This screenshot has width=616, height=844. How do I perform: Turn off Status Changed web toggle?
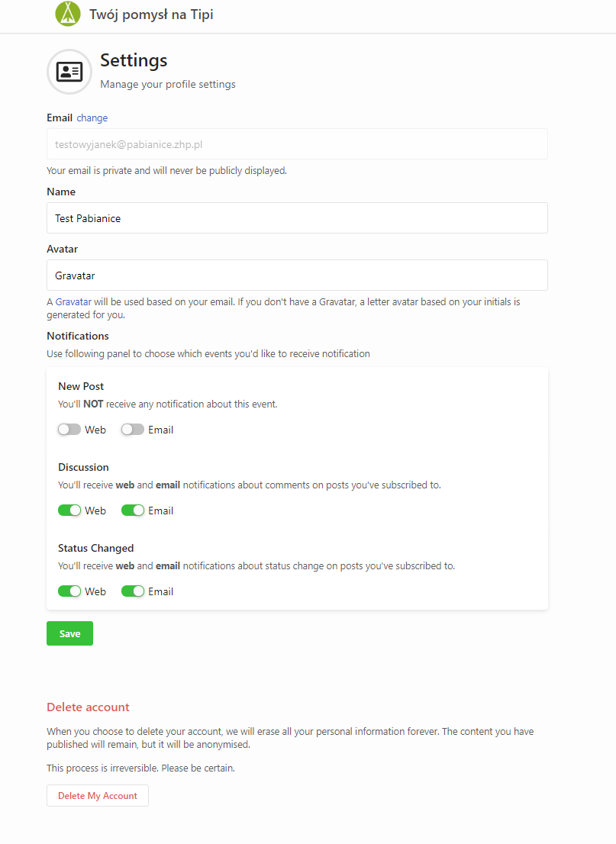click(69, 591)
